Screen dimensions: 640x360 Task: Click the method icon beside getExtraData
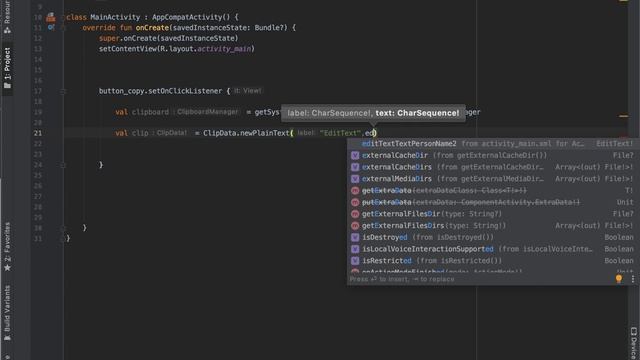pyautogui.click(x=355, y=191)
